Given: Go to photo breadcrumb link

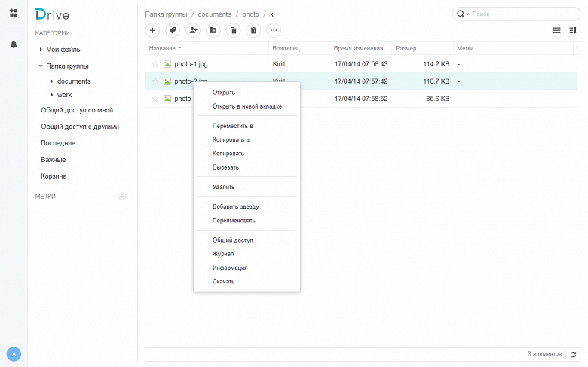Looking at the screenshot, I should (250, 14).
